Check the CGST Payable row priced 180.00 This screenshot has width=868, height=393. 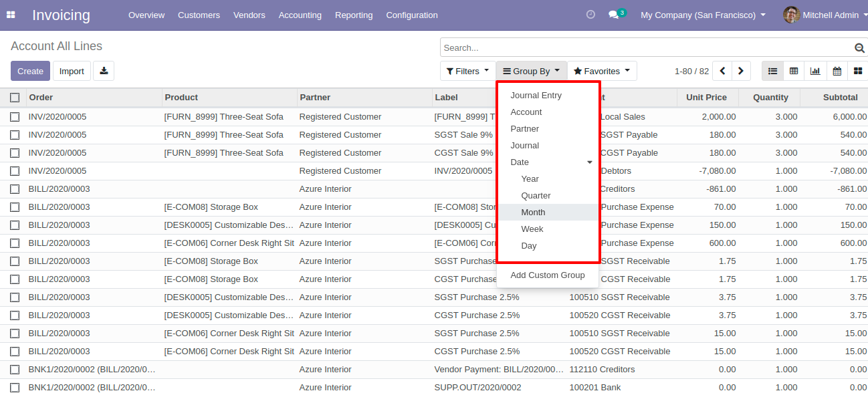pos(15,153)
